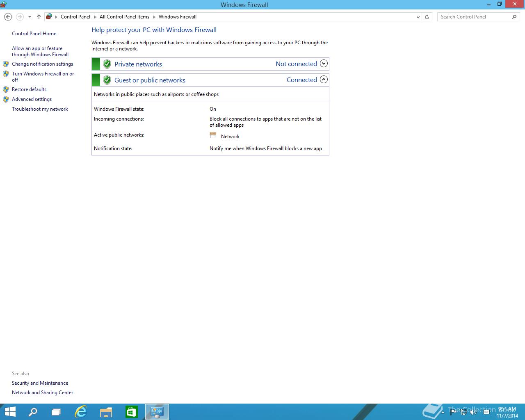Open File Explorer from the taskbar
Screen dimensions: 525x420
pyautogui.click(x=106, y=412)
